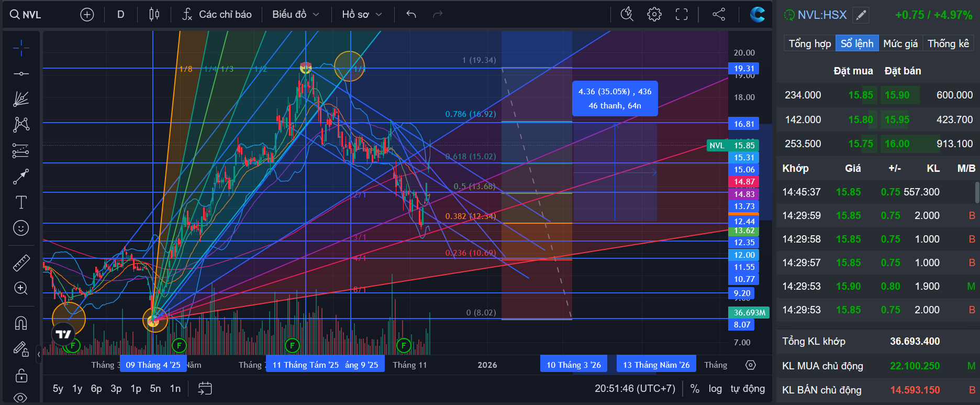This screenshot has height=405, width=980.
Task: Expand the Hồ sơ dropdown
Action: (x=362, y=15)
